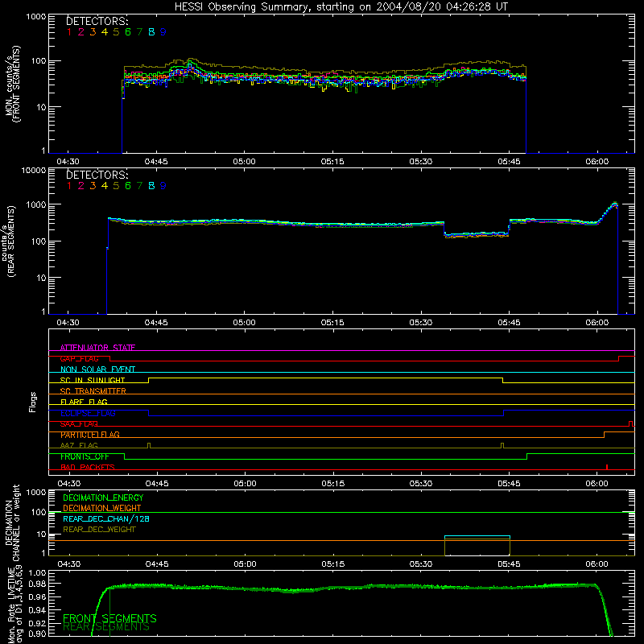
Task: Click the DECIMATION_WEIGHT legend label
Action: [102, 509]
